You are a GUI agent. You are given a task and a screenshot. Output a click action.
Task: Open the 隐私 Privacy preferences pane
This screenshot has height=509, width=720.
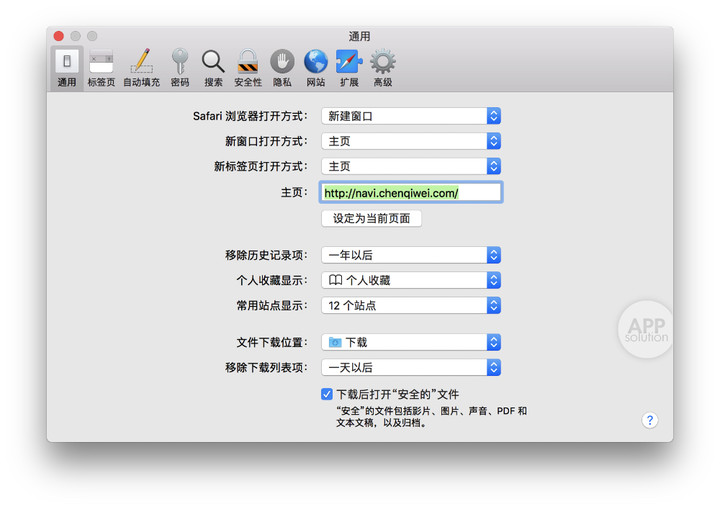[x=282, y=68]
